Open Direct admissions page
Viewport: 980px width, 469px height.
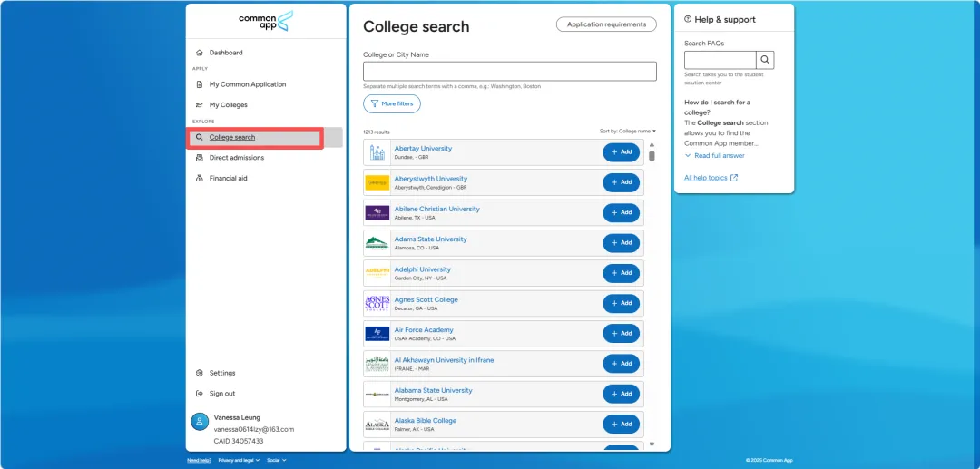pyautogui.click(x=236, y=157)
